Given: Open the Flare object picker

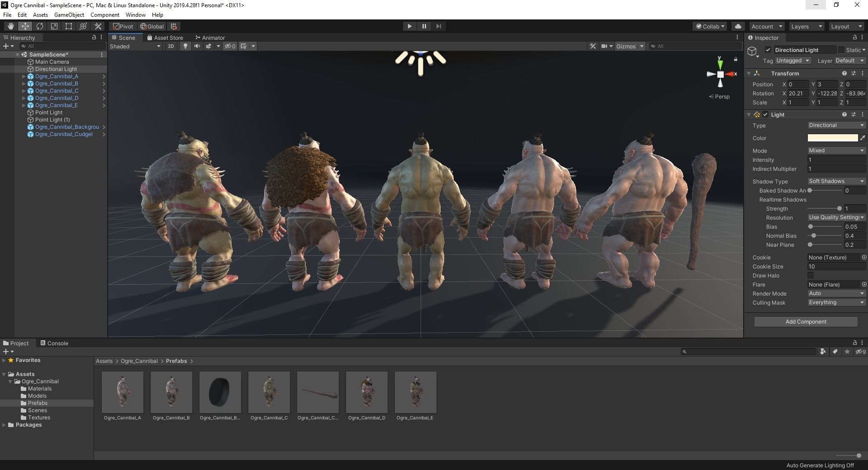Looking at the screenshot, I should tap(864, 284).
